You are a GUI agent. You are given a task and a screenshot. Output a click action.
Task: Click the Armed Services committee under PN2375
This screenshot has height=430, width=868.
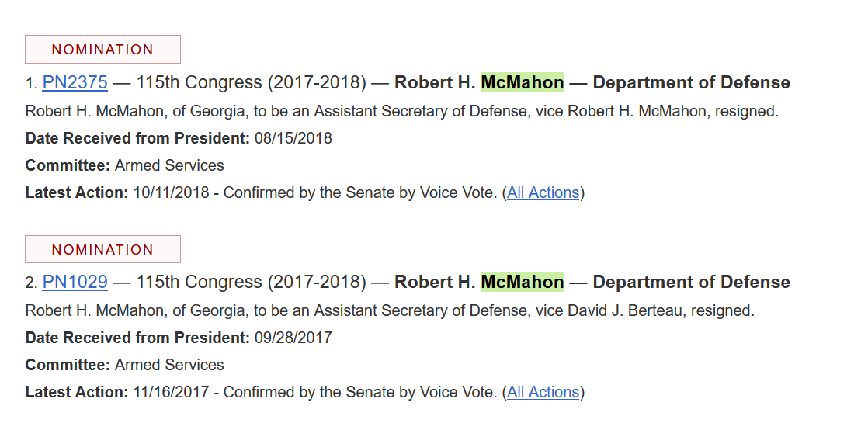click(x=169, y=165)
